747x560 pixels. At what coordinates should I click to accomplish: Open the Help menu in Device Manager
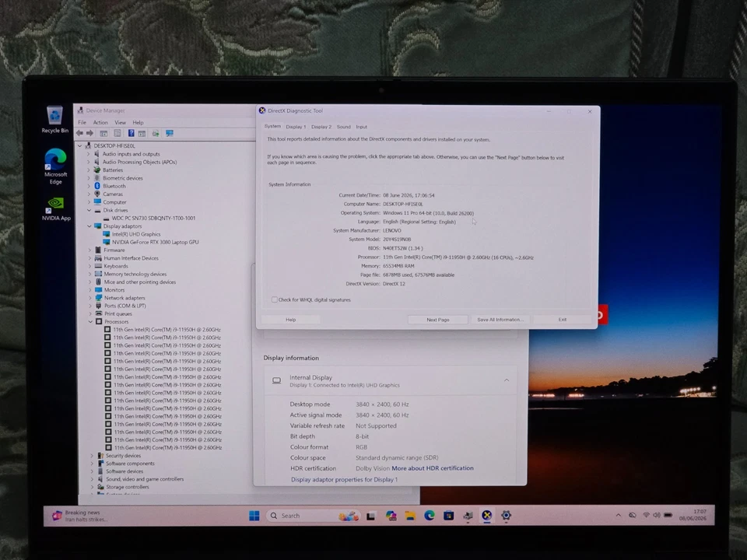(139, 122)
